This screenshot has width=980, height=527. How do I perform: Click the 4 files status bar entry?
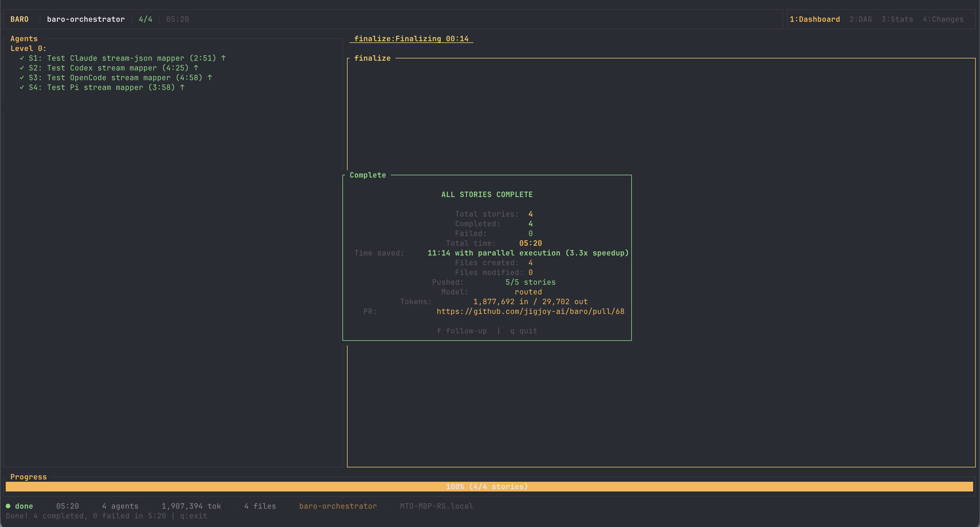[x=260, y=506]
